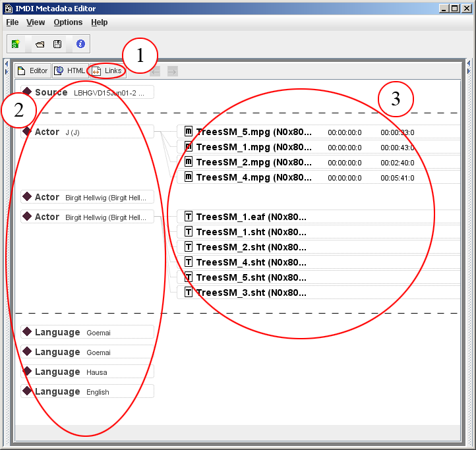Image resolution: width=476 pixels, height=450 pixels.
Task: Minimize the IMDI Metadata Editor window
Action: (x=444, y=9)
